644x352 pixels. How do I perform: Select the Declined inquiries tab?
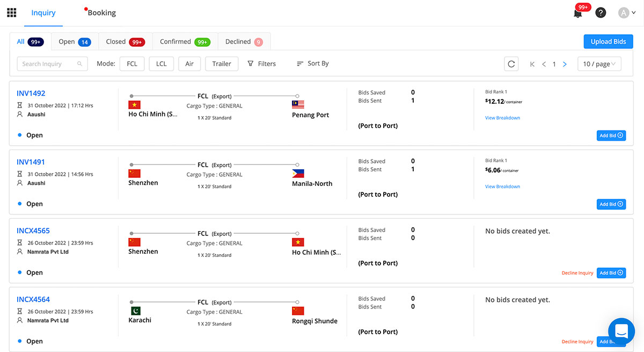point(244,41)
